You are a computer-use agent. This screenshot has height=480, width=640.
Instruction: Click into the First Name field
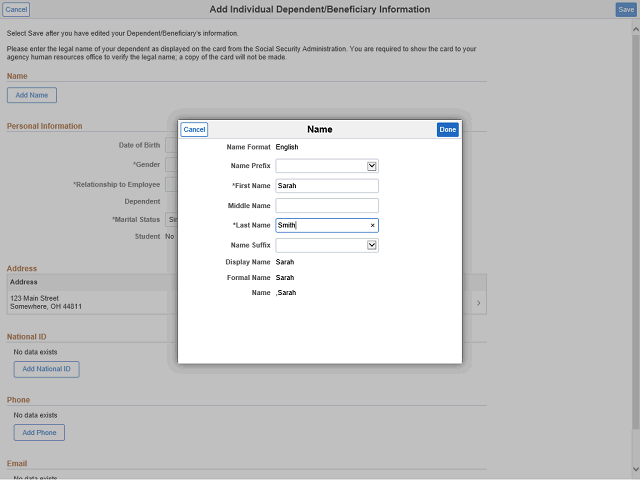tap(326, 186)
